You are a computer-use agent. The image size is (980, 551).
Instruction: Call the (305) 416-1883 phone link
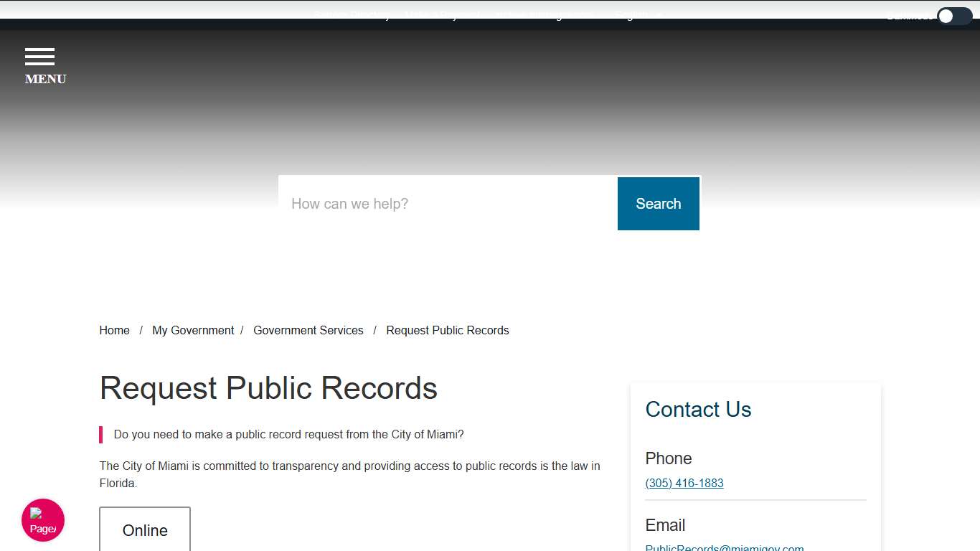684,483
